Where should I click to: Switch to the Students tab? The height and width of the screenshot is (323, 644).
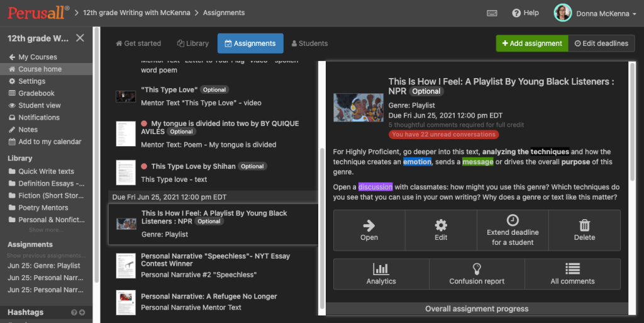309,43
